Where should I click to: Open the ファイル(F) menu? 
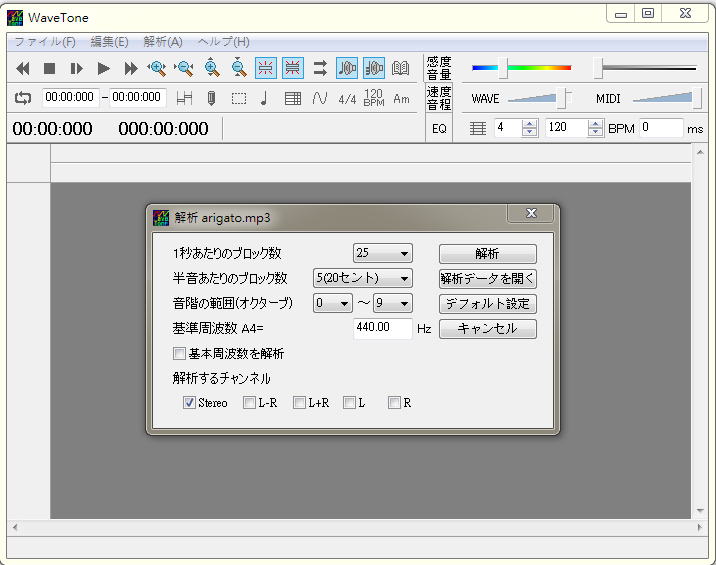pyautogui.click(x=45, y=42)
